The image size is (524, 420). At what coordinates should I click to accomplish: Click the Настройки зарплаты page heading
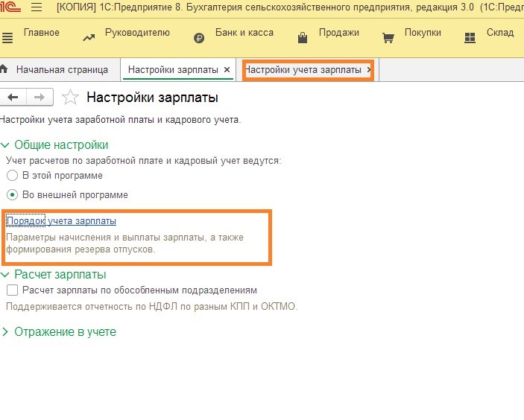pyautogui.click(x=152, y=98)
